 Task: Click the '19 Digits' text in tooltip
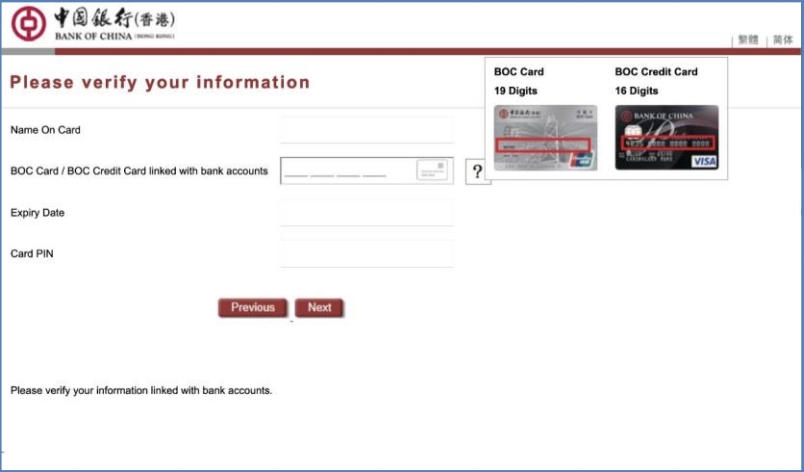click(515, 91)
